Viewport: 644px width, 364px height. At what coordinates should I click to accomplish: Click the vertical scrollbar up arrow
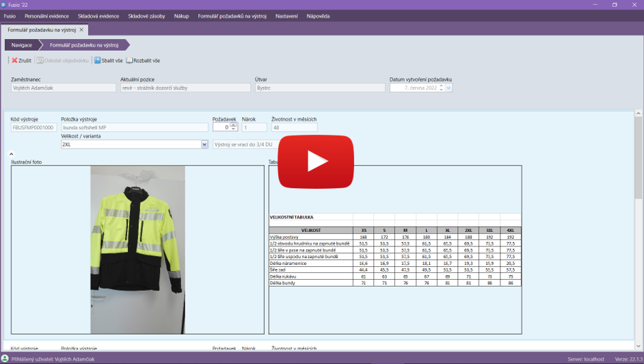pos(639,114)
